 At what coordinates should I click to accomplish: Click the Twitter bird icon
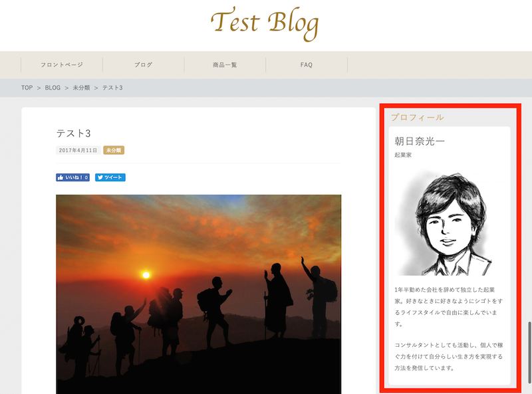(x=100, y=177)
